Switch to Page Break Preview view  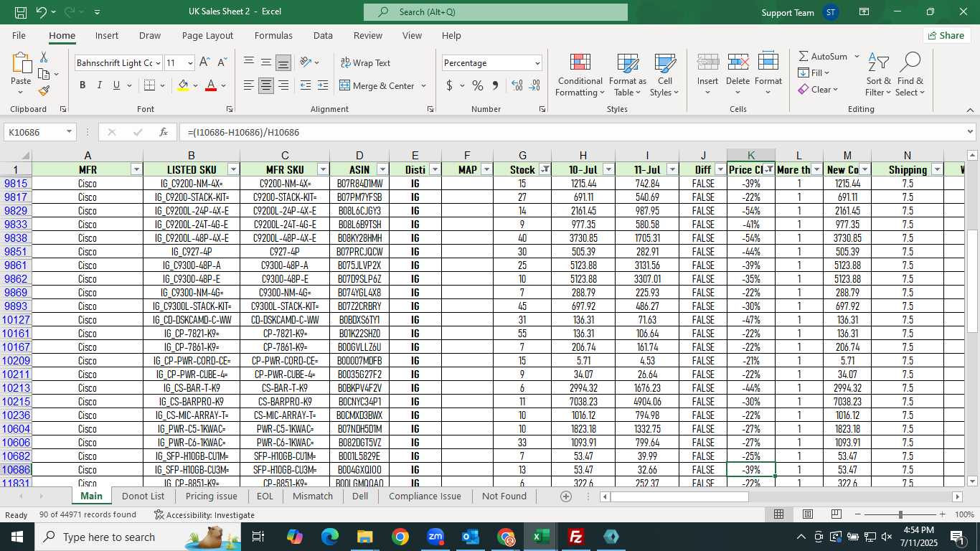836,514
